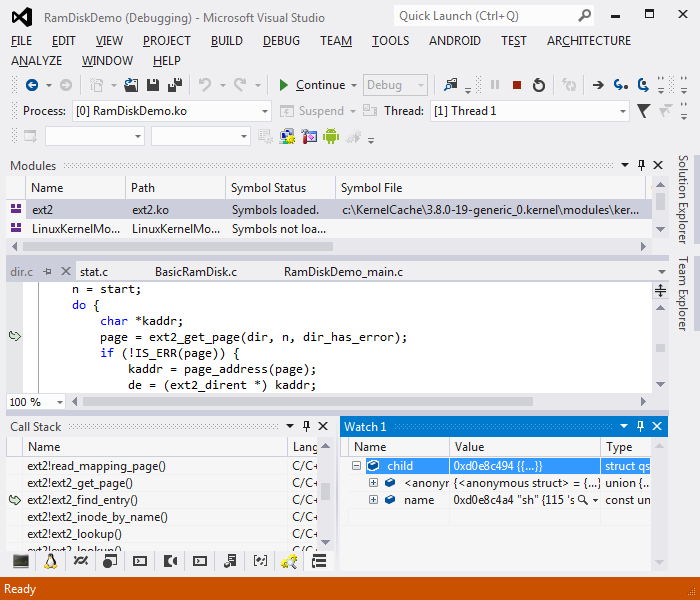Click the toolbox icon beside the Android icon
The image size is (700, 600).
pyautogui.click(x=309, y=136)
